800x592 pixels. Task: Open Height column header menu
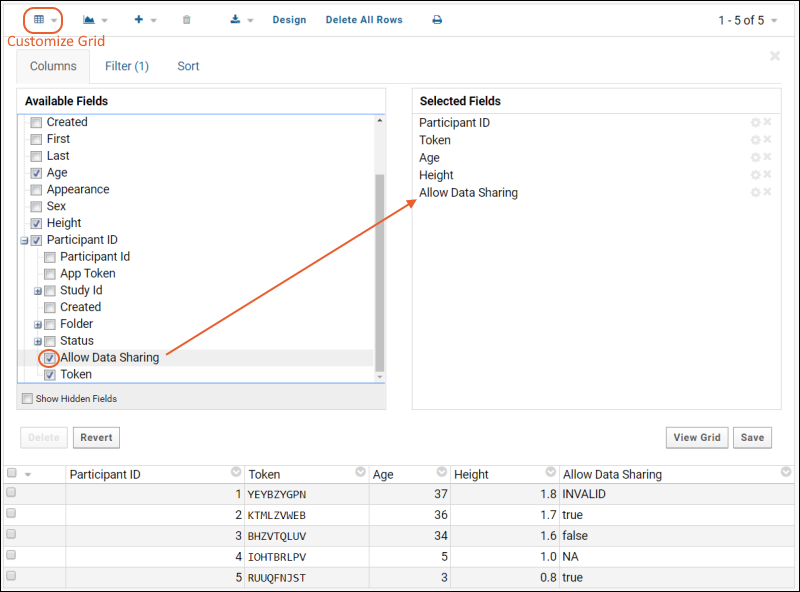[x=551, y=472]
